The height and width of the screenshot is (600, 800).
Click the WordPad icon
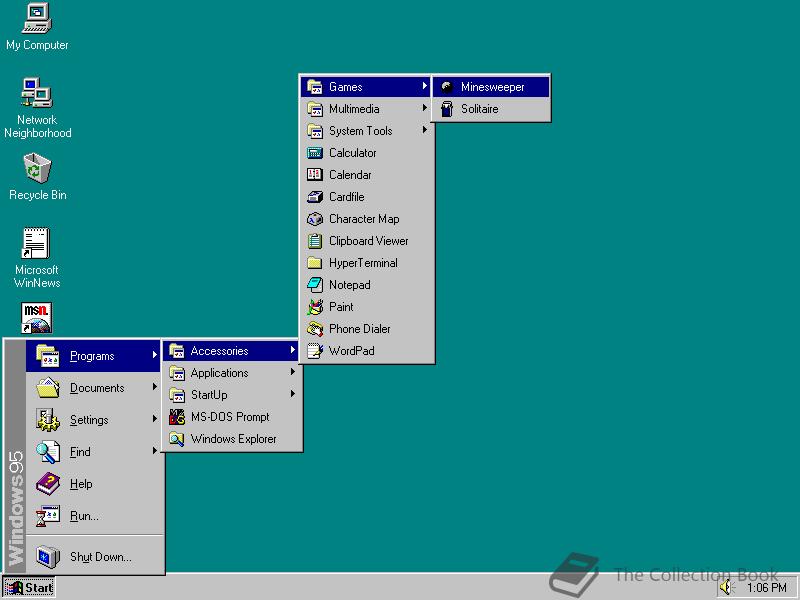315,351
